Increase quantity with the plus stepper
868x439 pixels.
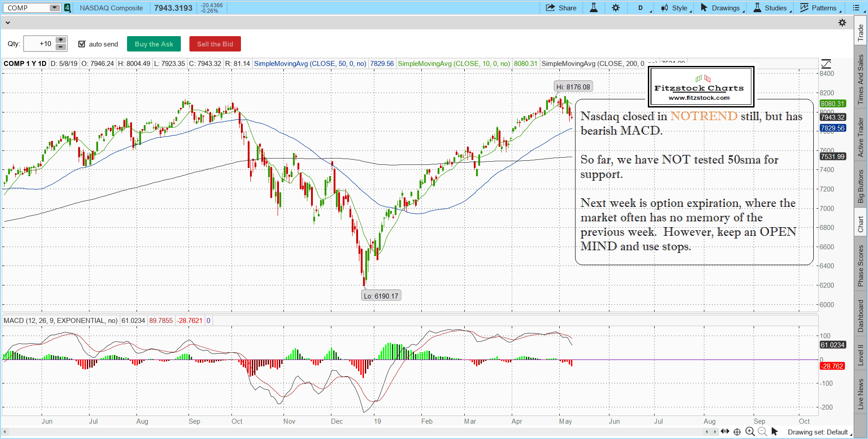(61, 40)
